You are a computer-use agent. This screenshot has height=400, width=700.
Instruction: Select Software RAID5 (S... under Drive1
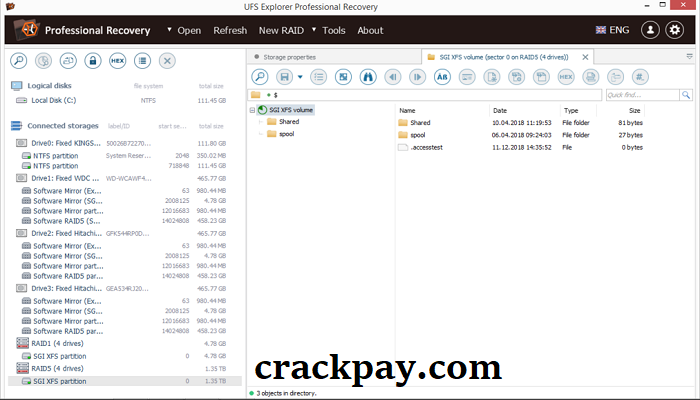67,221
